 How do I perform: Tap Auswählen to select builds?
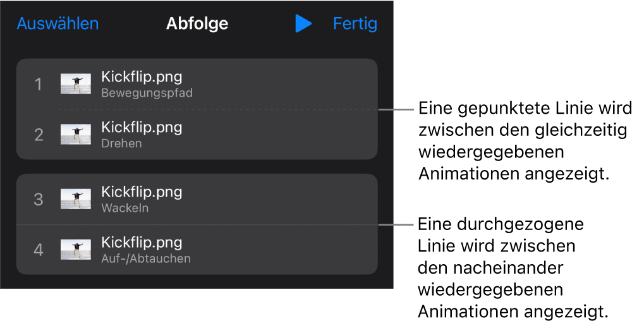pos(58,24)
